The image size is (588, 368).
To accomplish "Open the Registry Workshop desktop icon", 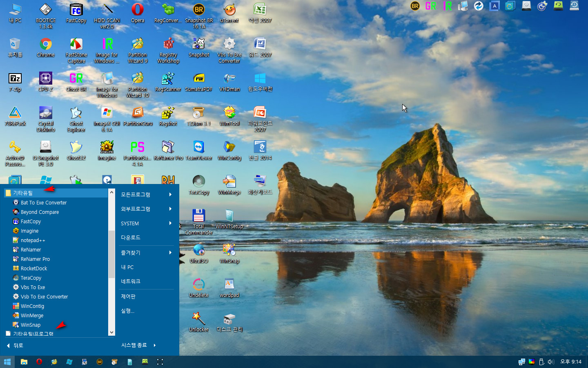I will (x=168, y=50).
